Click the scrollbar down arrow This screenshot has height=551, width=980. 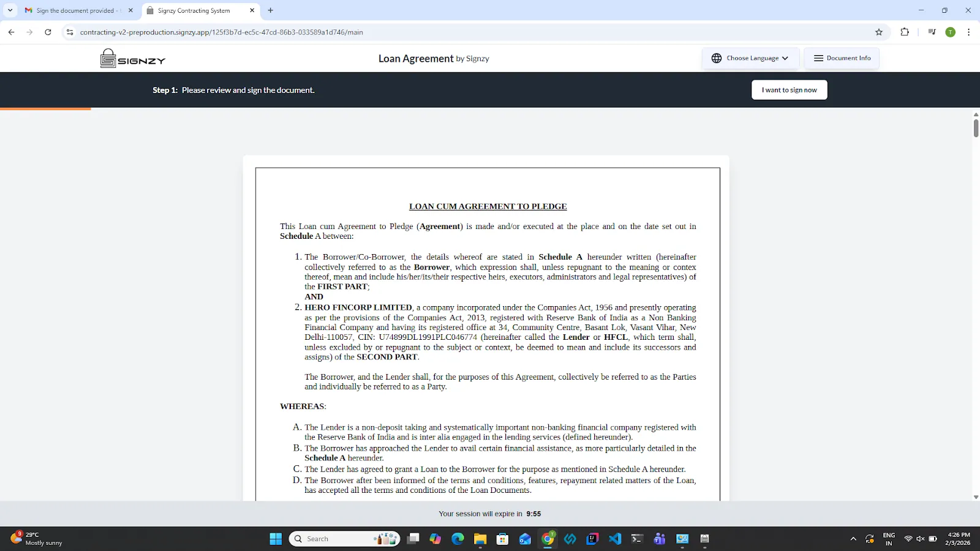point(976,497)
